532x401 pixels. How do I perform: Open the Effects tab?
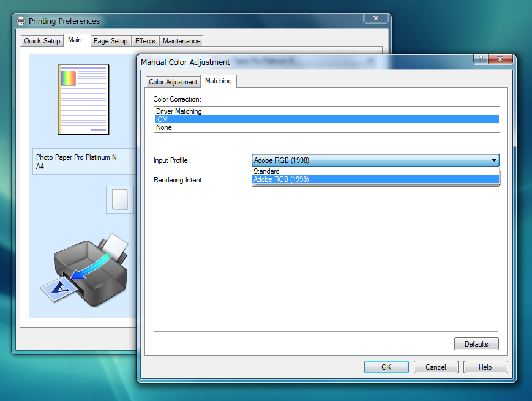click(x=145, y=41)
